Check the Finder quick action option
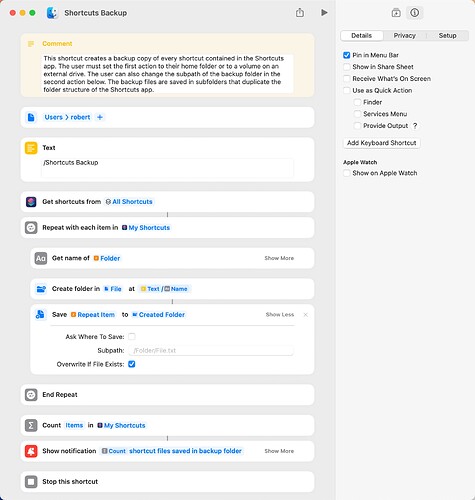The width and height of the screenshot is (475, 500). (x=357, y=102)
